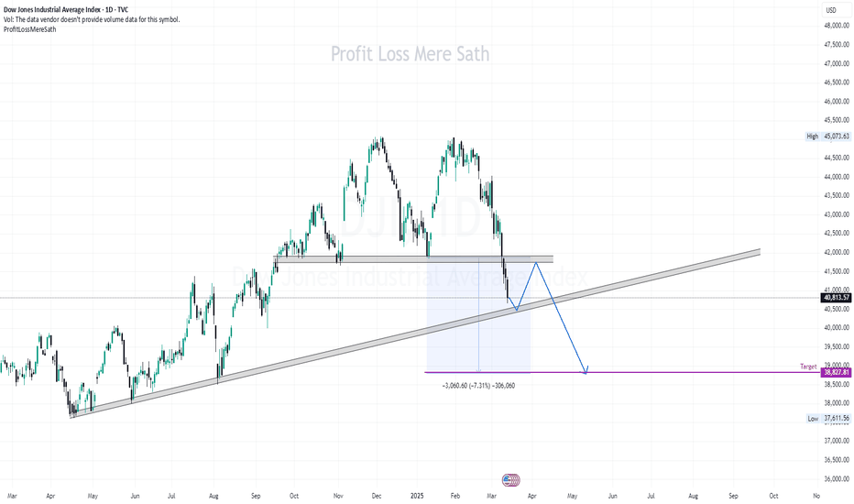Click the 38,000.00 price scale label
The image size is (854, 504).
point(837,403)
